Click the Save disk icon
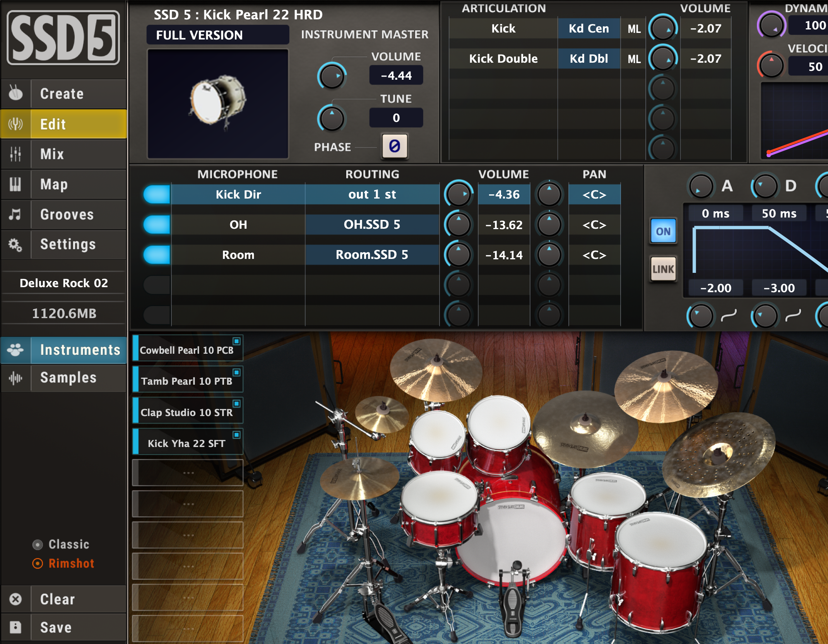 (15, 627)
